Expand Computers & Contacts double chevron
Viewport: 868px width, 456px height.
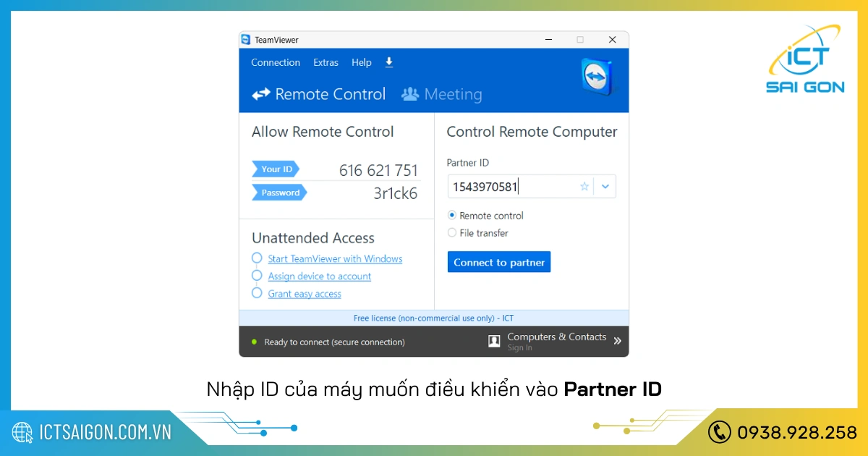(617, 341)
